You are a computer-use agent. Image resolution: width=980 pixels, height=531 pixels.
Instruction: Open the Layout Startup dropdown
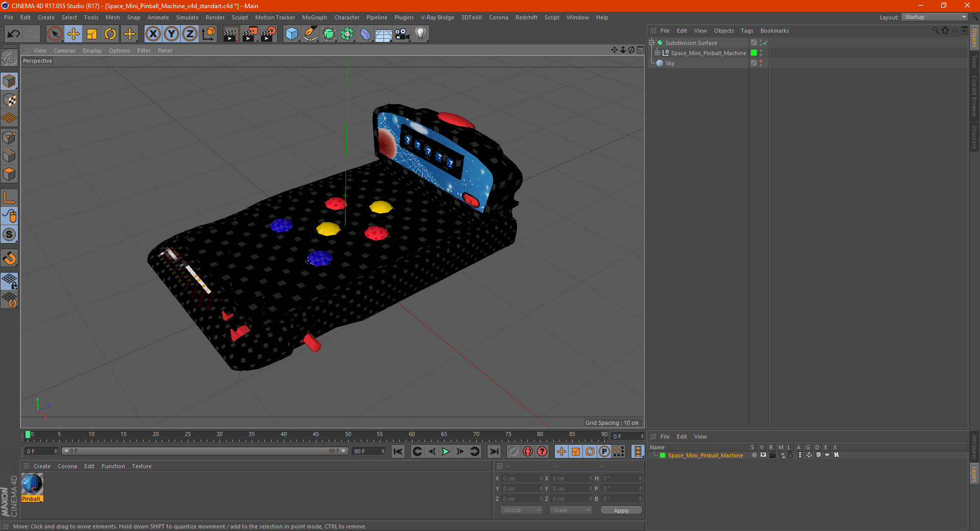[x=935, y=17]
